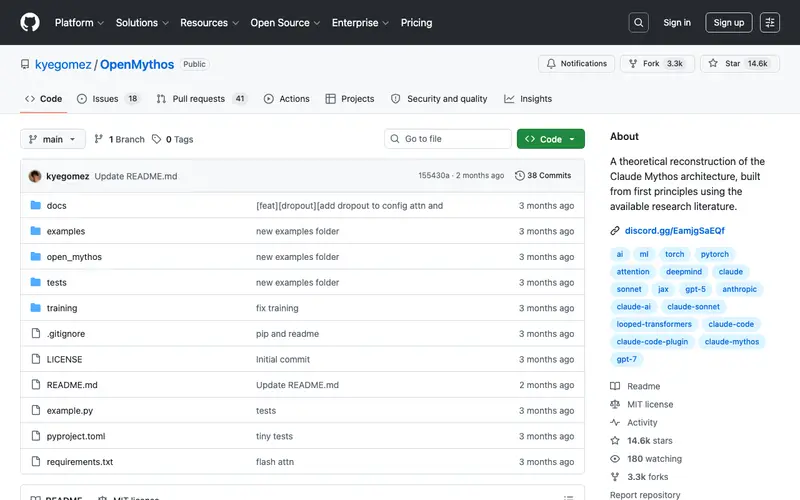Open the 38 Commits history link
The height and width of the screenshot is (500, 800).
coord(543,176)
